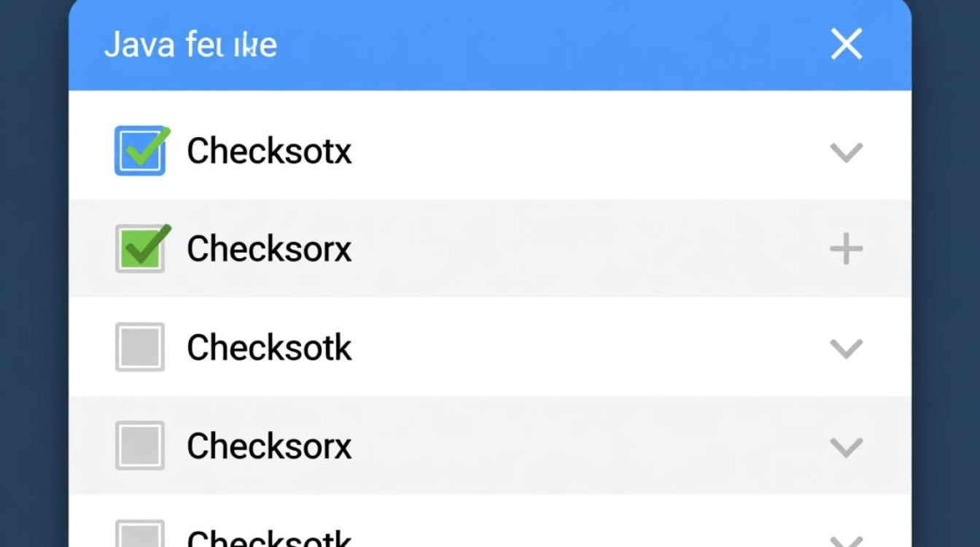Click the chevron icon on the Checksotk row
980x547 pixels.
[x=847, y=349]
